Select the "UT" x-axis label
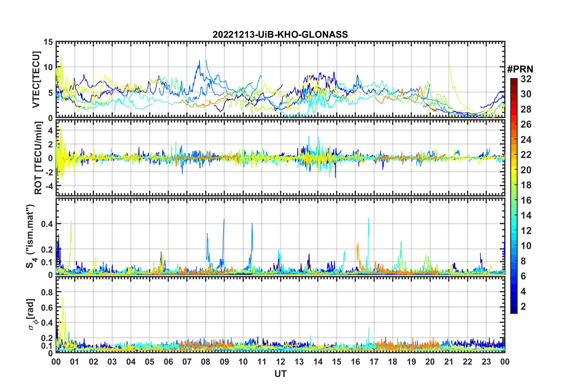 [x=280, y=374]
